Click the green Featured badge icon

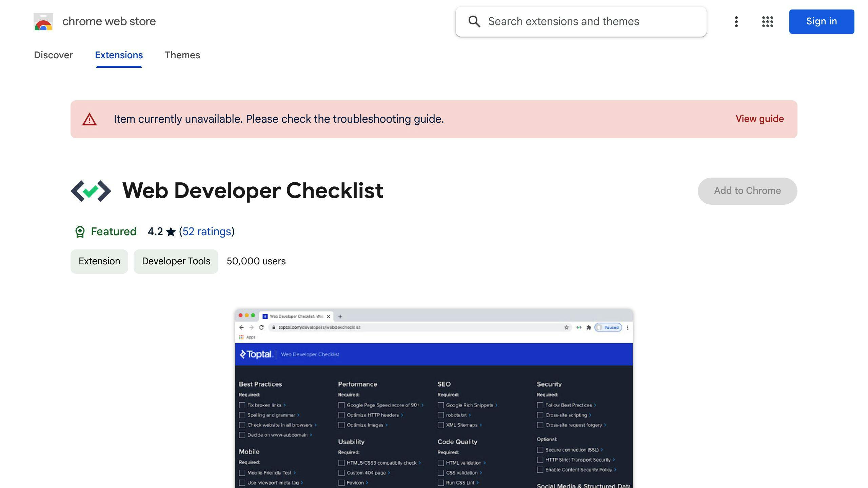click(80, 231)
